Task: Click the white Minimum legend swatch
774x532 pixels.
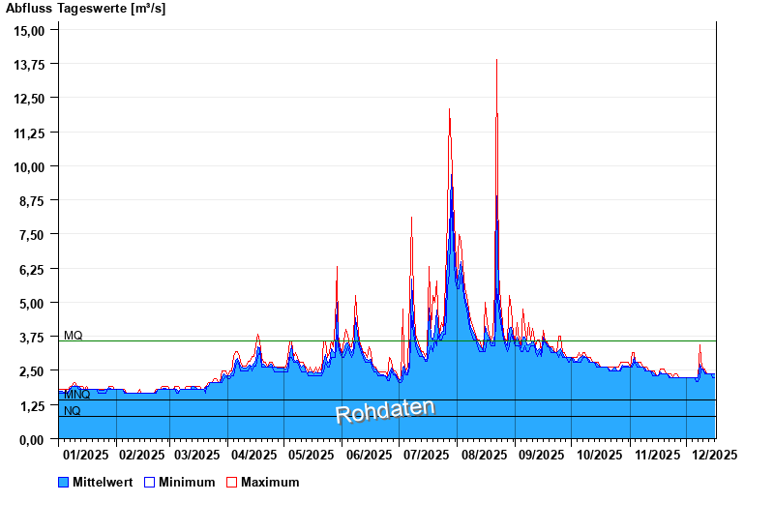Action: pyautogui.click(x=150, y=482)
